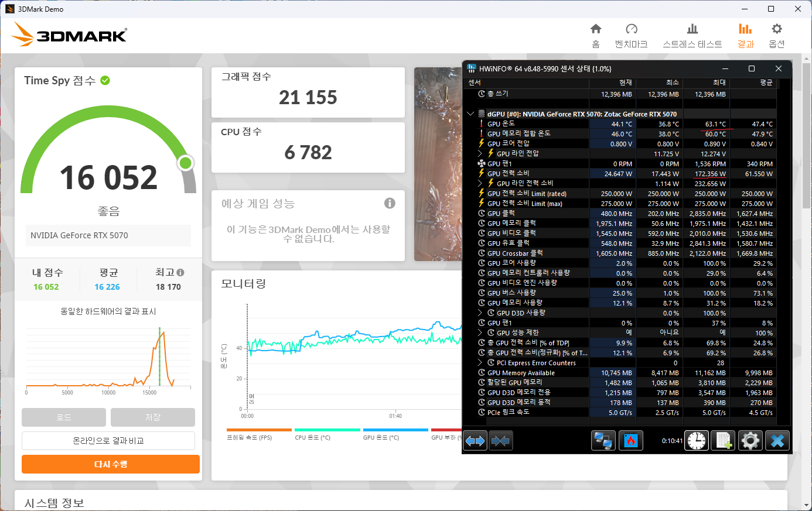
Task: Click the info icon in 예상 게임 성능 card
Action: click(390, 203)
